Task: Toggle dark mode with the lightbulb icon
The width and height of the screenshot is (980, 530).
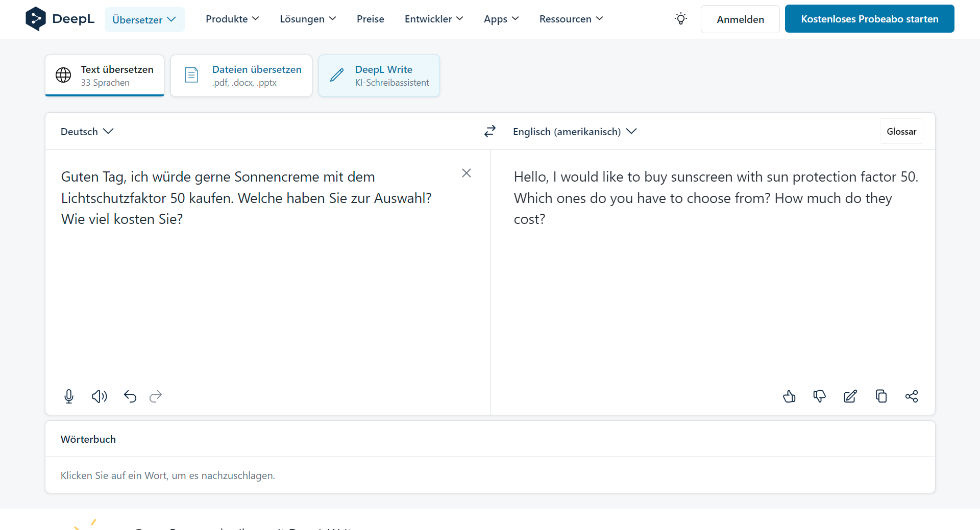Action: 681,19
